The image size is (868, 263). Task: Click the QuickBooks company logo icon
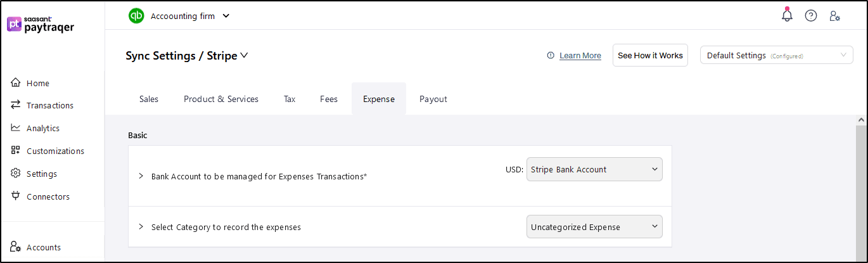(136, 16)
